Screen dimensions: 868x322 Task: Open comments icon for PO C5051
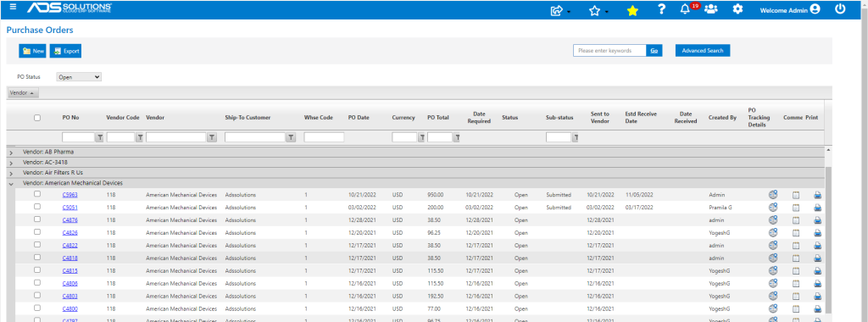(796, 208)
